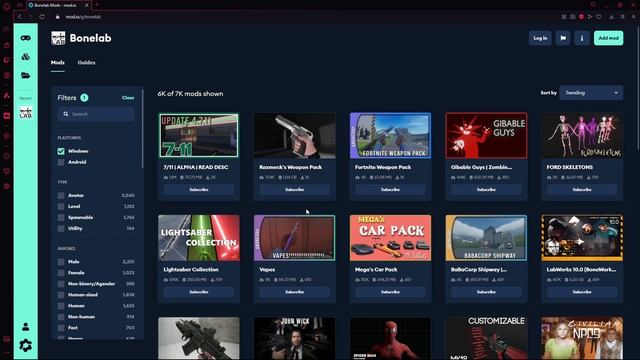Tick the Male avatars checkbox
Screen dimensions: 640x360
point(61,262)
